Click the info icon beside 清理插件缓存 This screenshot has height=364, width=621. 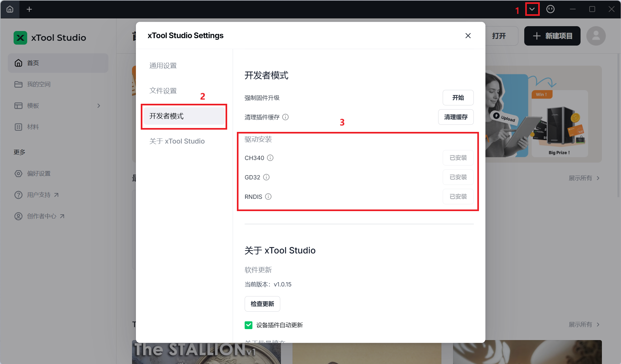pyautogui.click(x=285, y=117)
